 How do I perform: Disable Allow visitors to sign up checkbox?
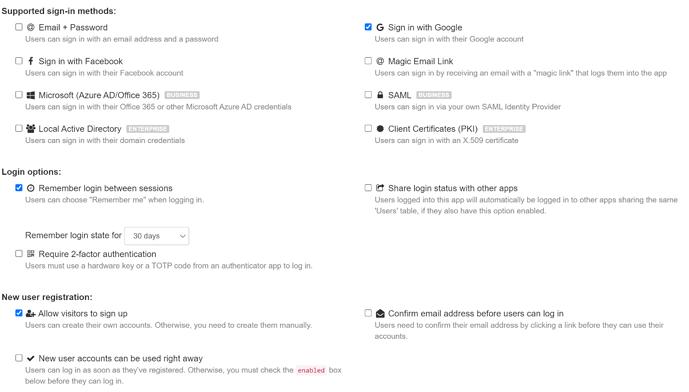point(18,313)
